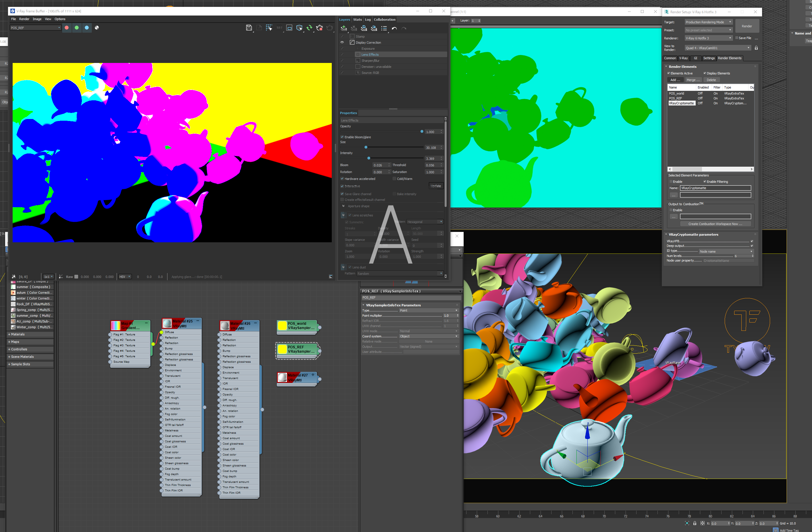Switch to mono/alpha channel view icon
This screenshot has height=532, width=812.
pos(97,28)
